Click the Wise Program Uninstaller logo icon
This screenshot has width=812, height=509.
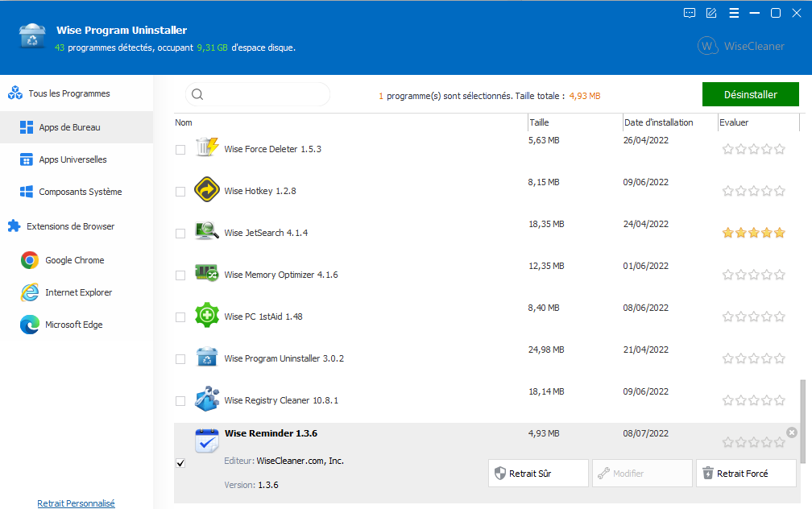click(32, 37)
